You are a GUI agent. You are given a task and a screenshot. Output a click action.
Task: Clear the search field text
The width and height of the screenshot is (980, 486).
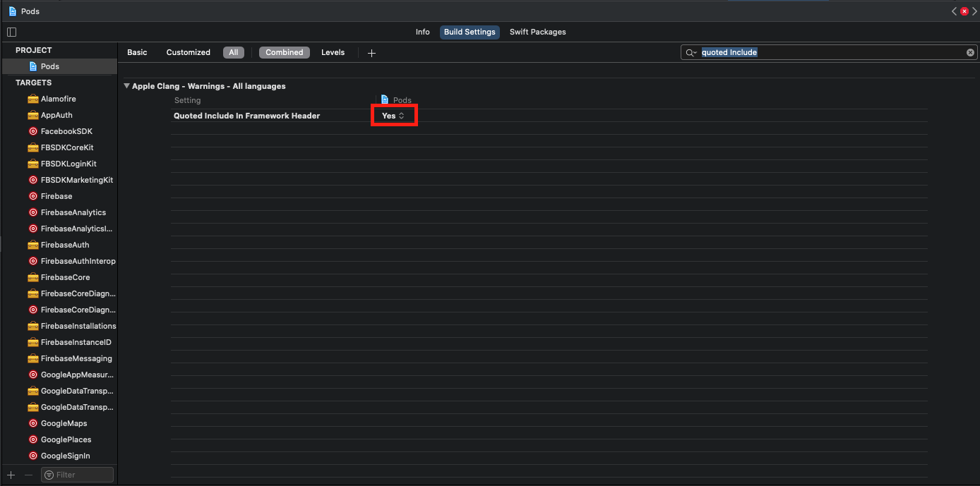click(x=970, y=53)
